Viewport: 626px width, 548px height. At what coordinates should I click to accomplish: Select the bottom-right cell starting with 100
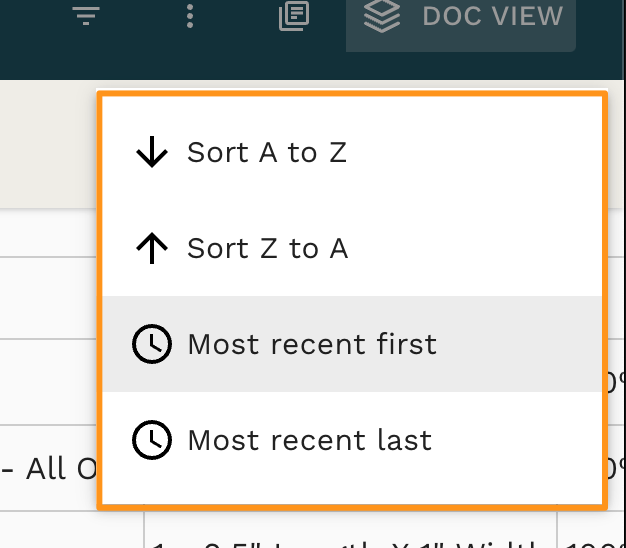(592, 530)
